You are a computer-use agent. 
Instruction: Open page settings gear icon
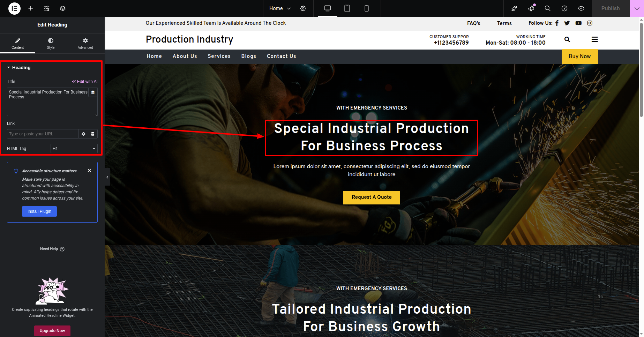click(x=303, y=8)
